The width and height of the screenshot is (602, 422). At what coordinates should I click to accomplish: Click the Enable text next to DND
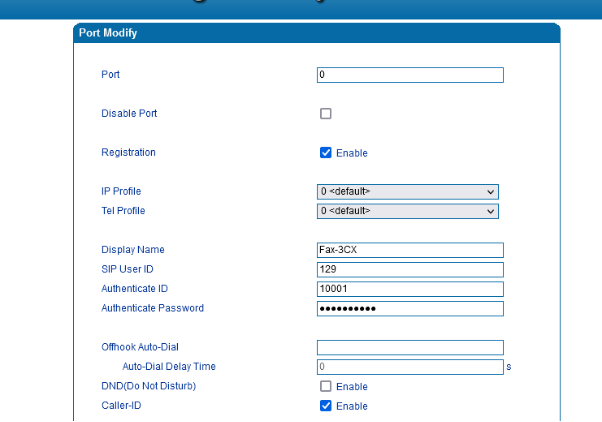point(352,387)
